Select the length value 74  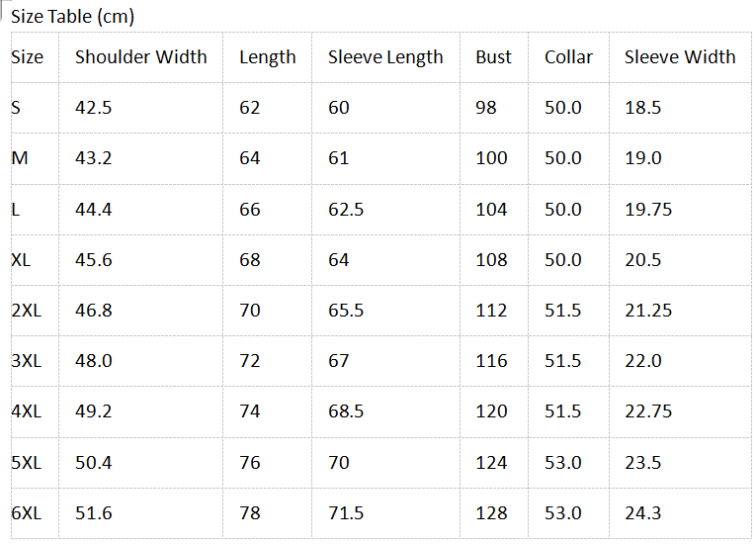(x=250, y=411)
